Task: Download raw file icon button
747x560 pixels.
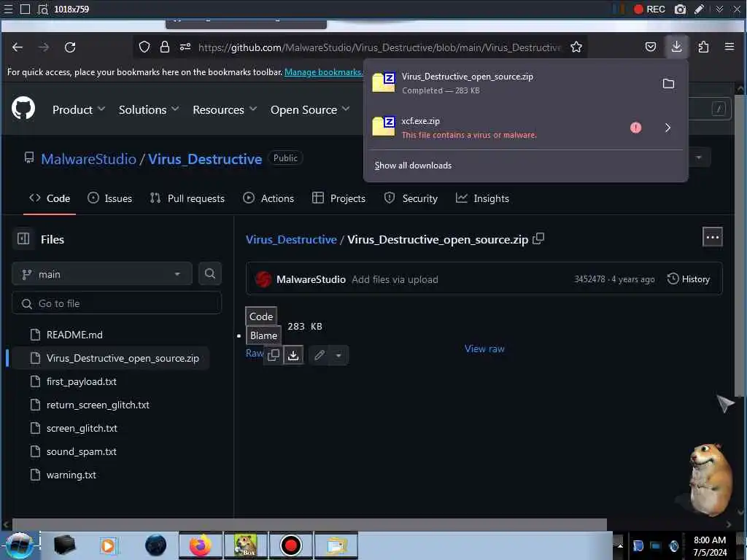Action: point(293,355)
